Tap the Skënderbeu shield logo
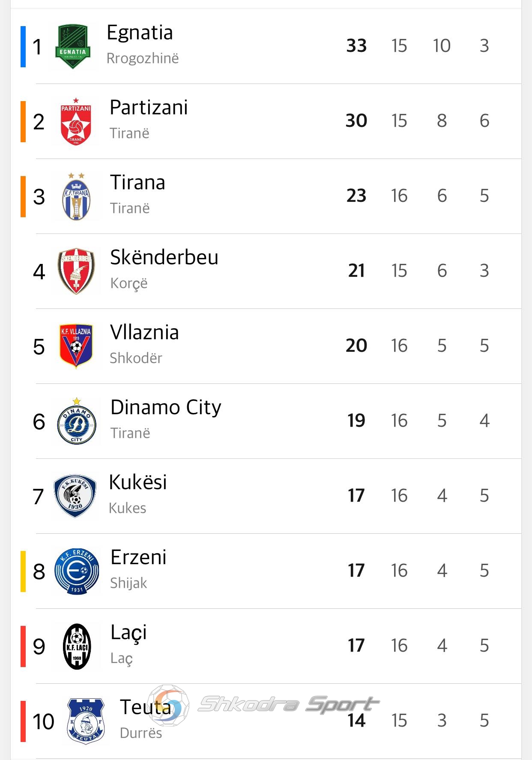This screenshot has width=532, height=760. click(76, 271)
